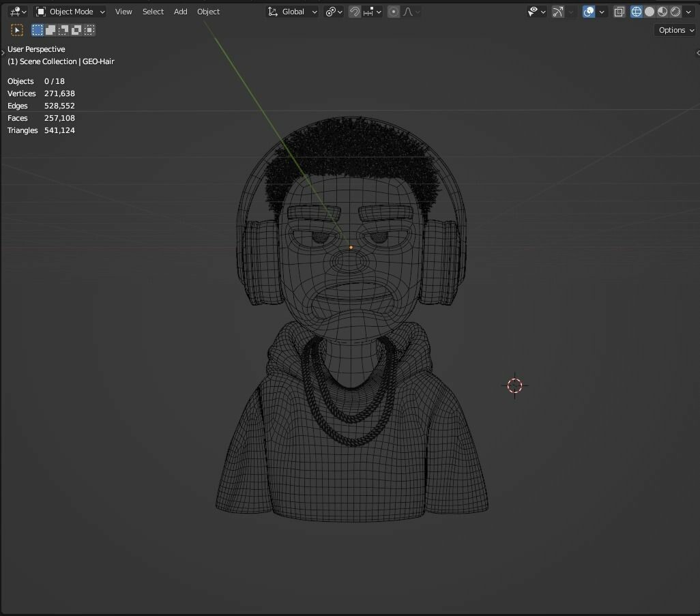Select the Tweak tool icon
Viewport: 700px width, 616px height.
[x=16, y=29]
